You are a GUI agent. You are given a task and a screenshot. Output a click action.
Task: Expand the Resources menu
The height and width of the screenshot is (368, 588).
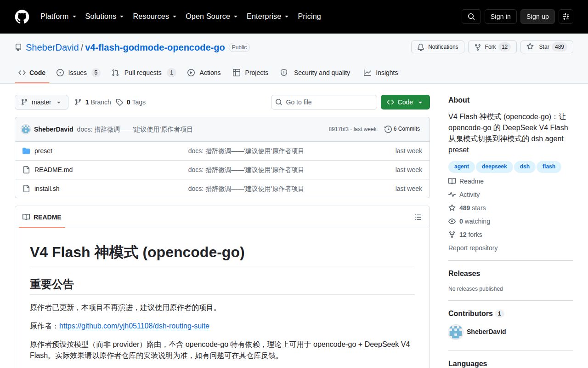[155, 17]
